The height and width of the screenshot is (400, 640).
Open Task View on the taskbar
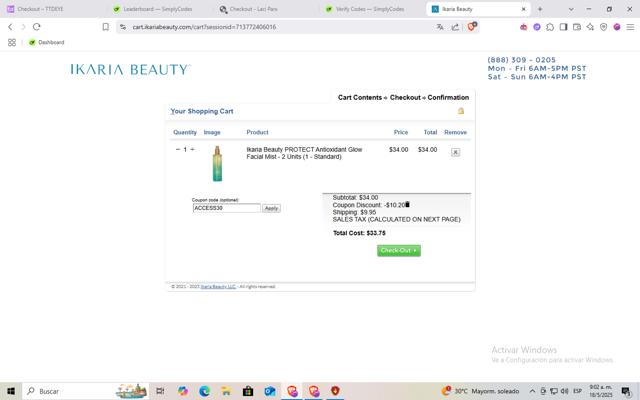[160, 391]
